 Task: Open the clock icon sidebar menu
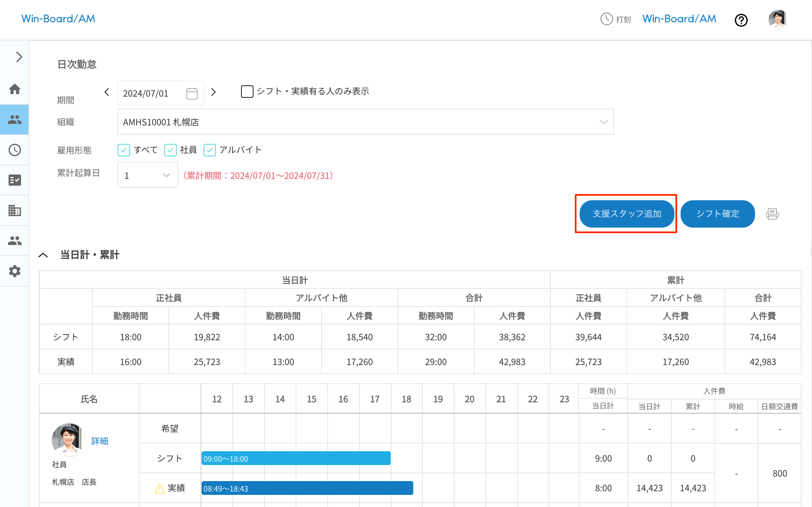click(x=14, y=150)
